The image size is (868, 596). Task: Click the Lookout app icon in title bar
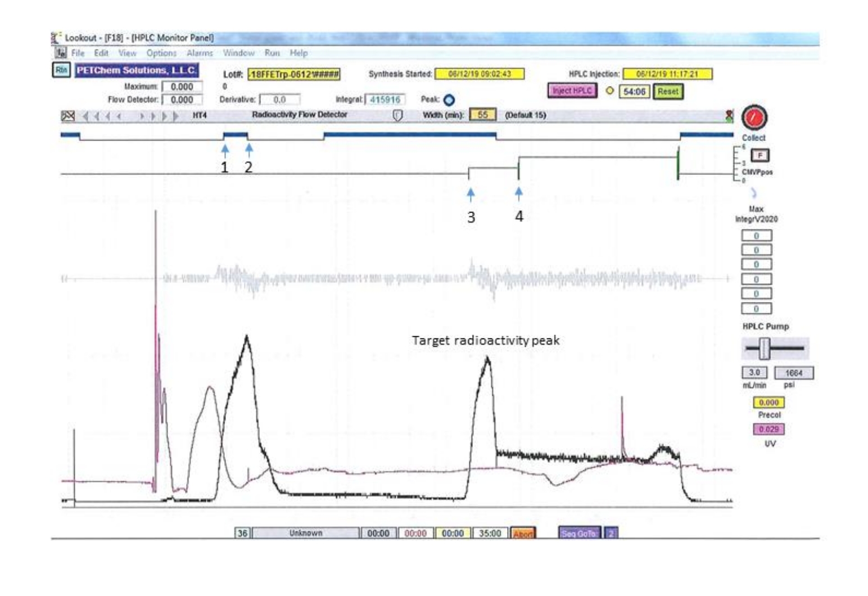[56, 38]
